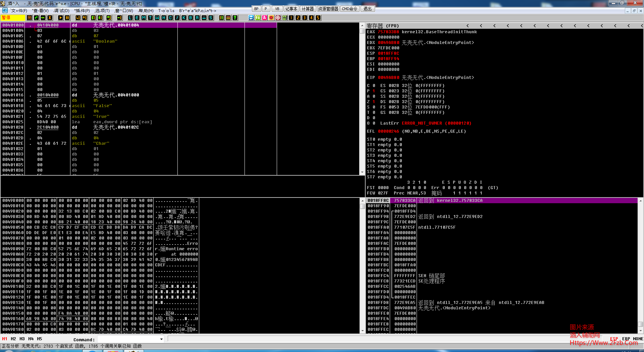Click the green question mark help icon

[x=235, y=18]
